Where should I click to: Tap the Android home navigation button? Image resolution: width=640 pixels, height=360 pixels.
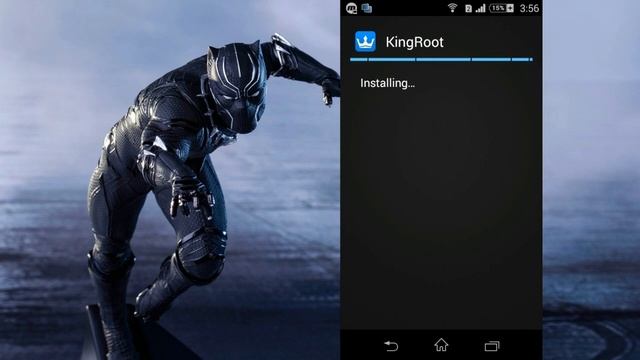[x=441, y=345]
